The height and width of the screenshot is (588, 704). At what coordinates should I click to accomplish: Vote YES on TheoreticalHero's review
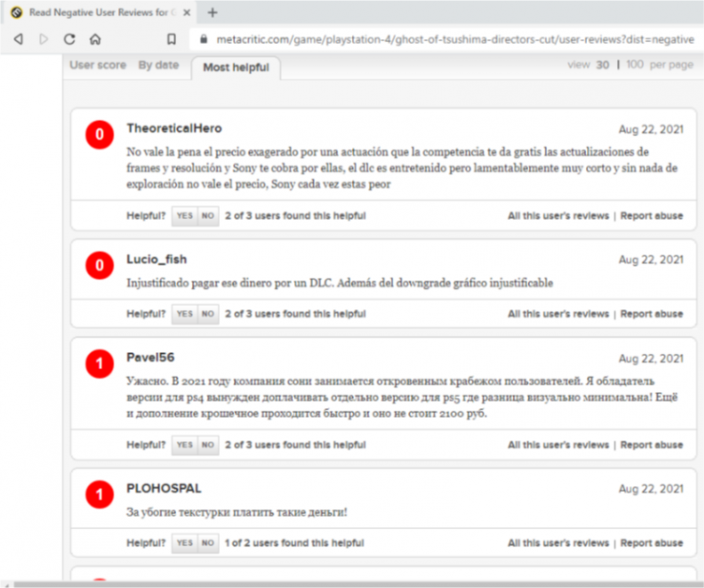point(184,215)
